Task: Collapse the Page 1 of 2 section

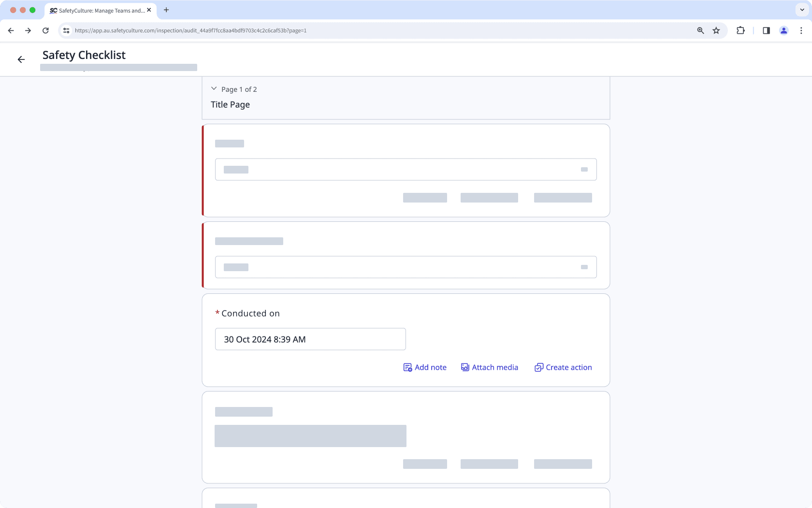Action: coord(214,89)
